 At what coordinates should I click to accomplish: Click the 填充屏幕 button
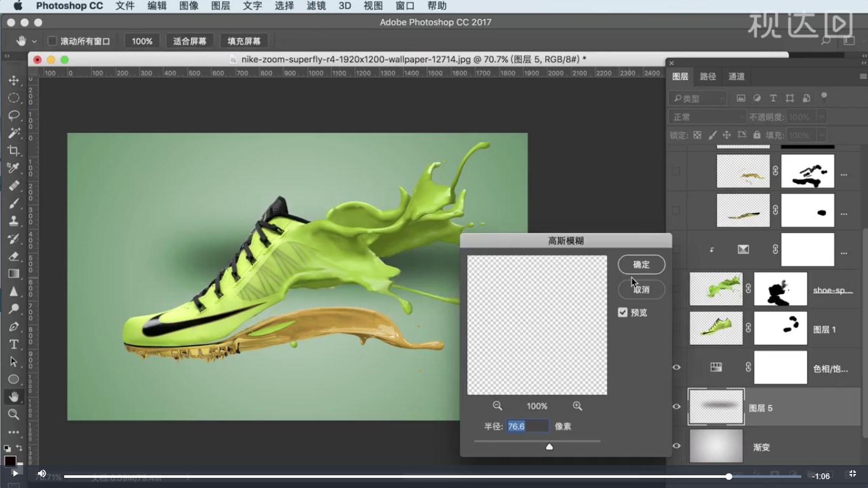(x=244, y=41)
